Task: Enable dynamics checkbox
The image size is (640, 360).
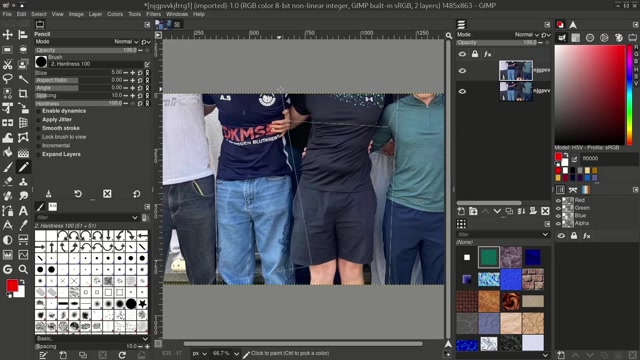Action: click(x=38, y=111)
